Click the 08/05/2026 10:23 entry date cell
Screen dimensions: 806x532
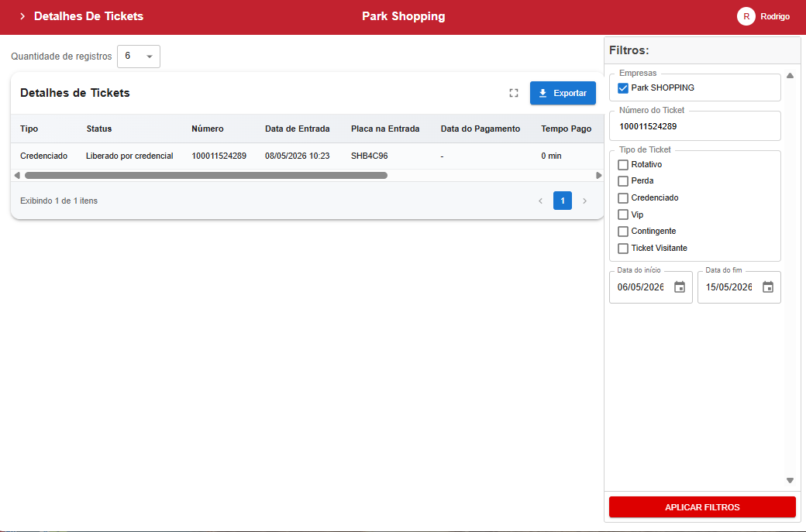pyautogui.click(x=298, y=156)
